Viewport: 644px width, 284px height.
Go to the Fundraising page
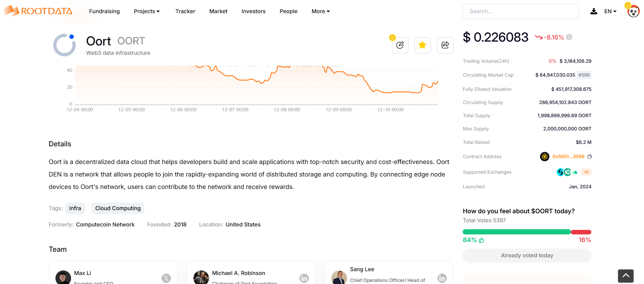point(104,11)
